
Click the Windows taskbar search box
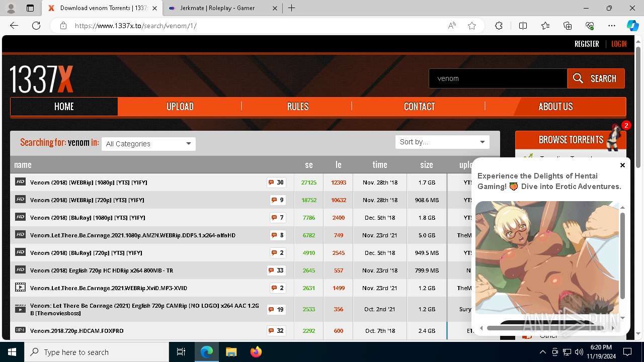[97, 352]
